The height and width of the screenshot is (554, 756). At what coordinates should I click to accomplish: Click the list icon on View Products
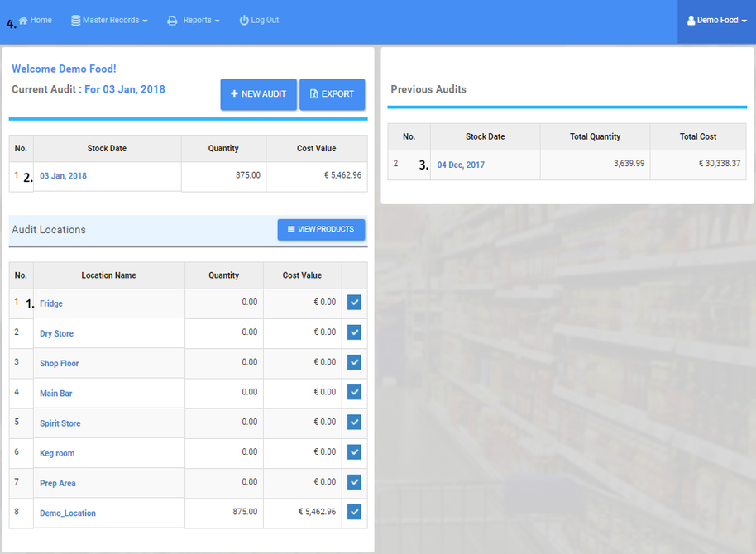pyautogui.click(x=291, y=229)
